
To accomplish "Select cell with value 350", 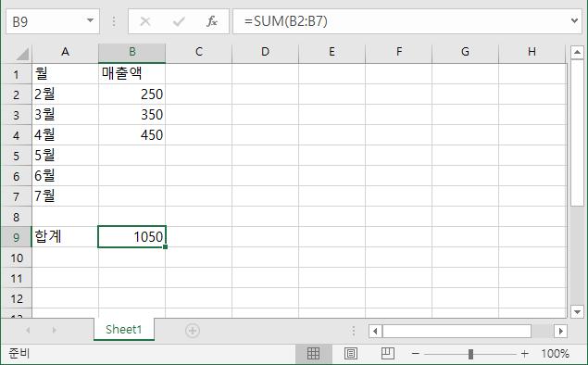I will point(132,115).
